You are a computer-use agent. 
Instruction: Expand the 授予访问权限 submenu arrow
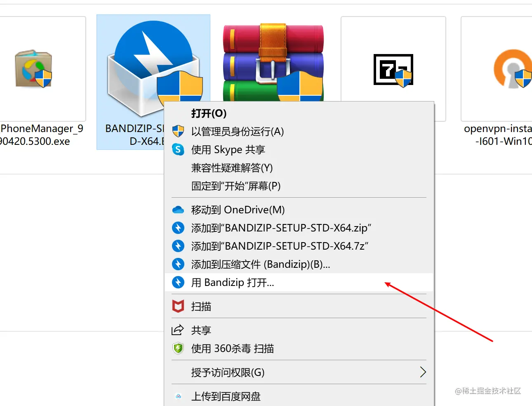click(423, 372)
